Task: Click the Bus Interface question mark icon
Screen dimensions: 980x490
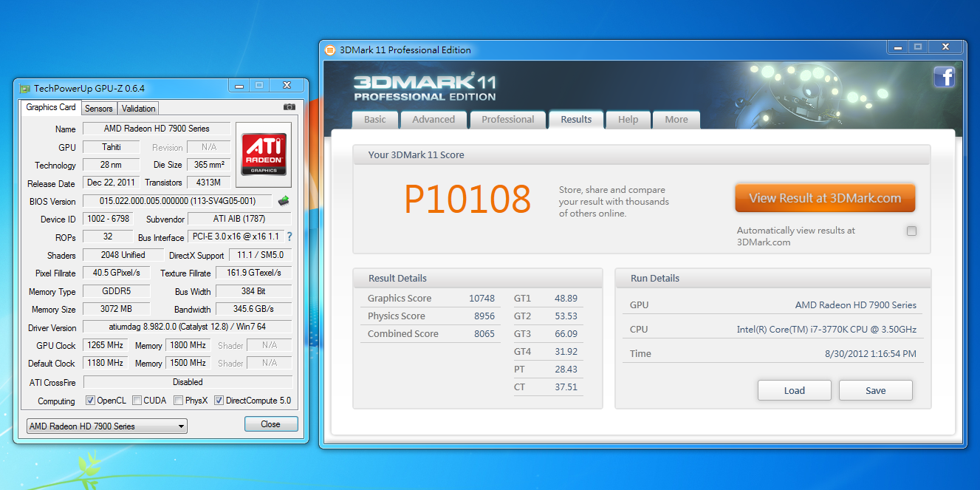Action: click(x=289, y=237)
